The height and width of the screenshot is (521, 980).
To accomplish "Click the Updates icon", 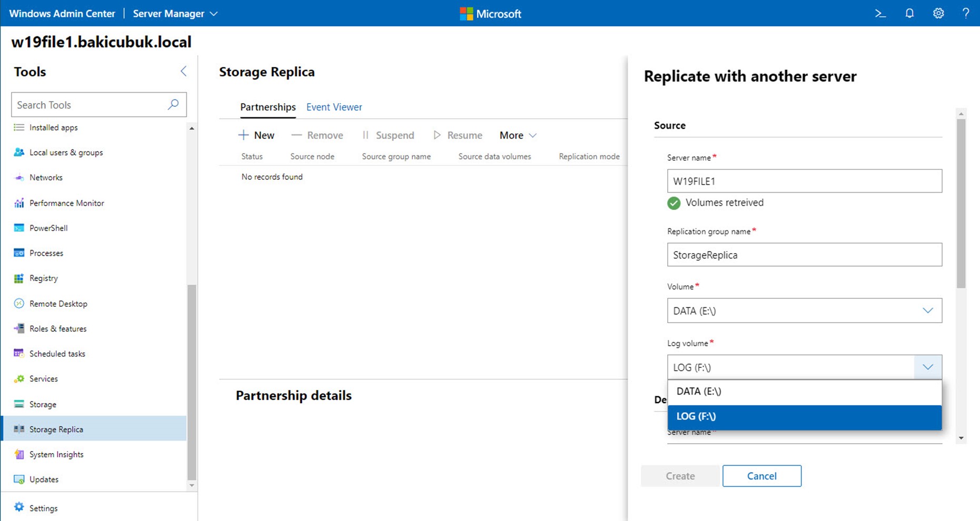I will tap(19, 479).
